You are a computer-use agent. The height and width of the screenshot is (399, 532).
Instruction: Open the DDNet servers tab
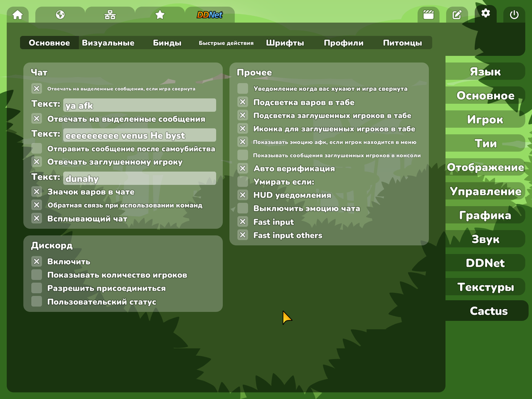pos(210,15)
